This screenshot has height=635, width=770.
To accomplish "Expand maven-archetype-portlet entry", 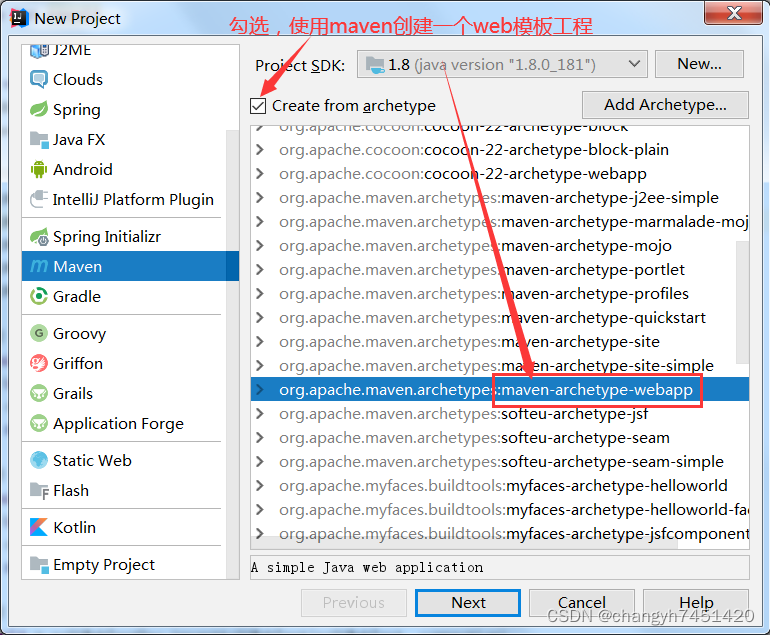I will [x=260, y=270].
